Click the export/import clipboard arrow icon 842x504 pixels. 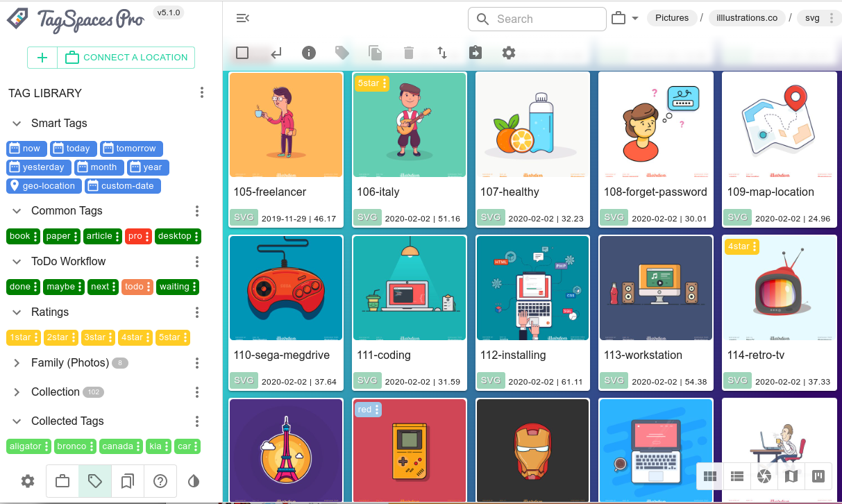(475, 53)
